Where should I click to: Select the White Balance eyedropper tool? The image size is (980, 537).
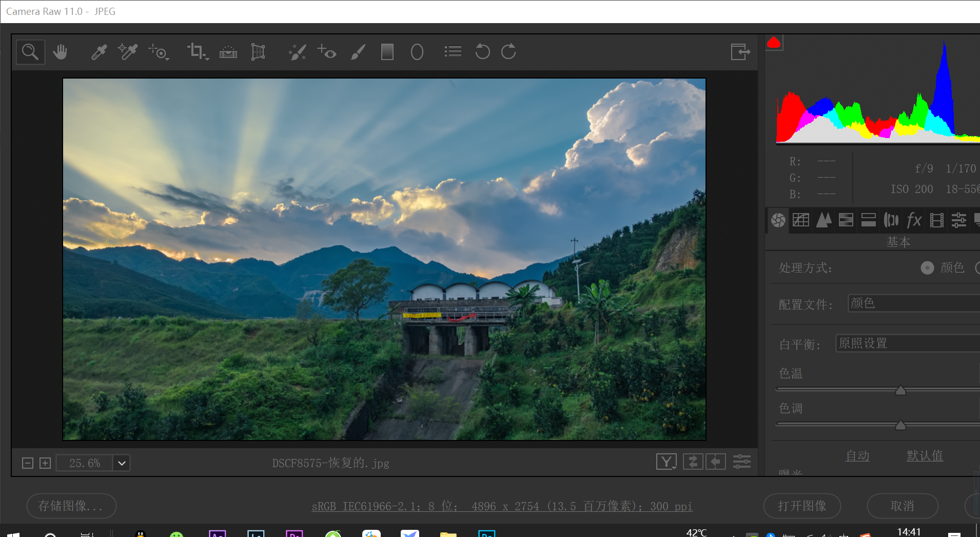tap(99, 51)
